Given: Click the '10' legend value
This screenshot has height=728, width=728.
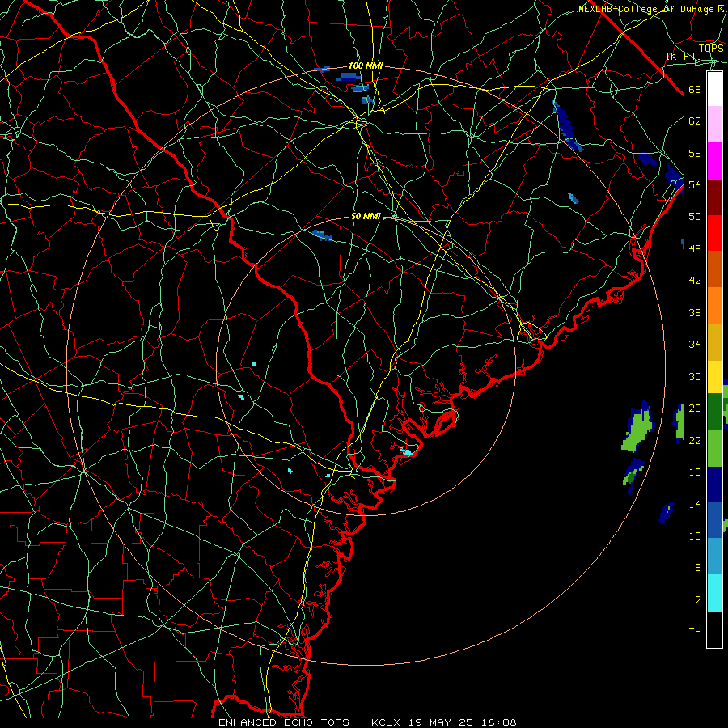Looking at the screenshot, I should pyautogui.click(x=695, y=535).
